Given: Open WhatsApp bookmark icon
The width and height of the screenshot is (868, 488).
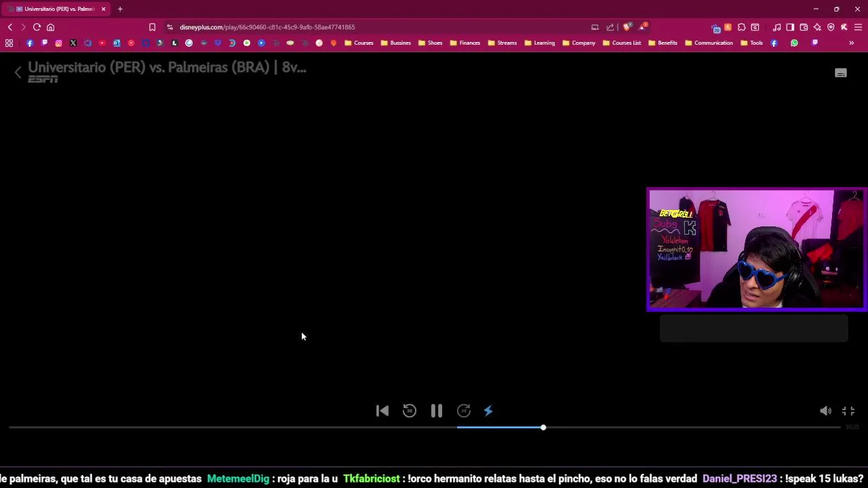Looking at the screenshot, I should [794, 43].
